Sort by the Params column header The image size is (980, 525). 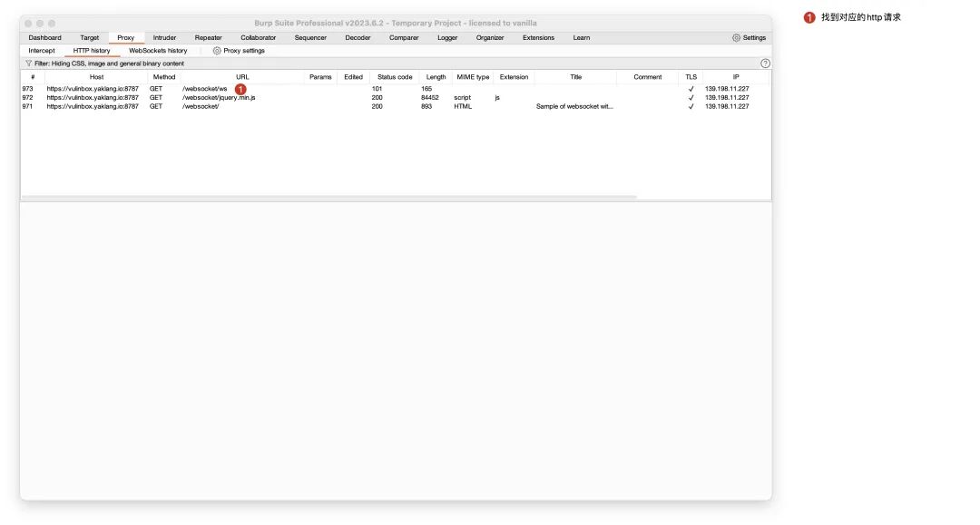tap(320, 77)
